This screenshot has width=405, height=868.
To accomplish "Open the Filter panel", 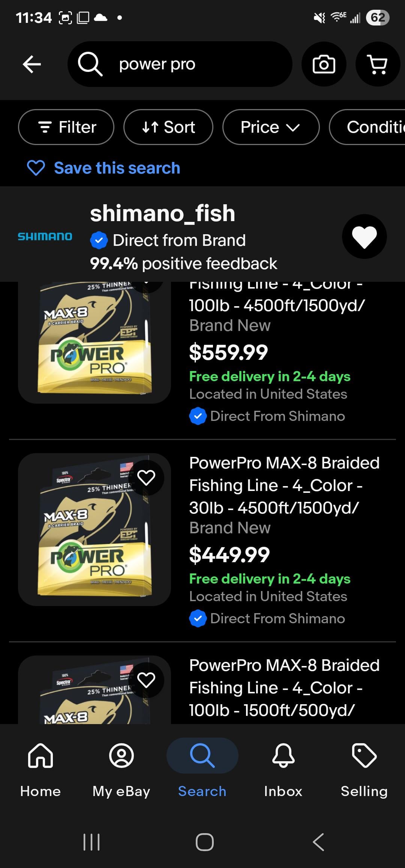I will click(66, 127).
